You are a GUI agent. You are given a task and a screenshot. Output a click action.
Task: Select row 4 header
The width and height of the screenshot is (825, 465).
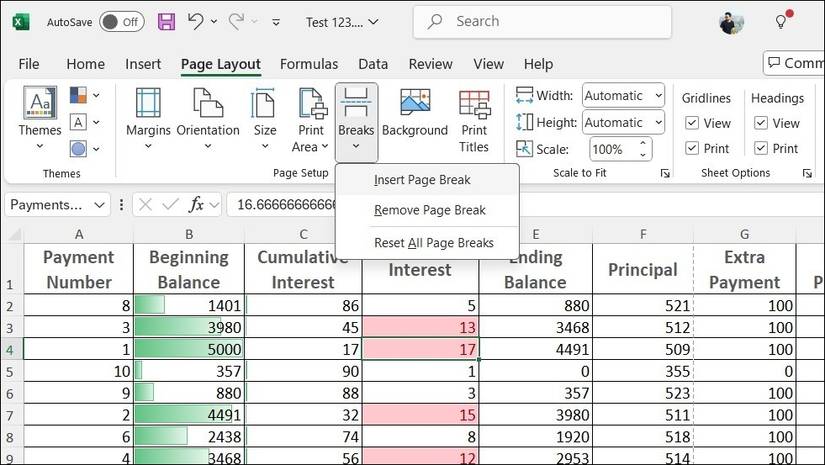12,349
